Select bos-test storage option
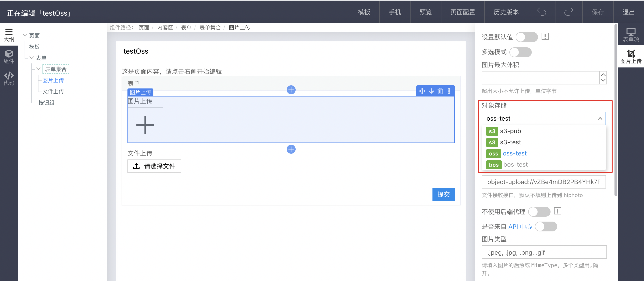 tap(544, 165)
